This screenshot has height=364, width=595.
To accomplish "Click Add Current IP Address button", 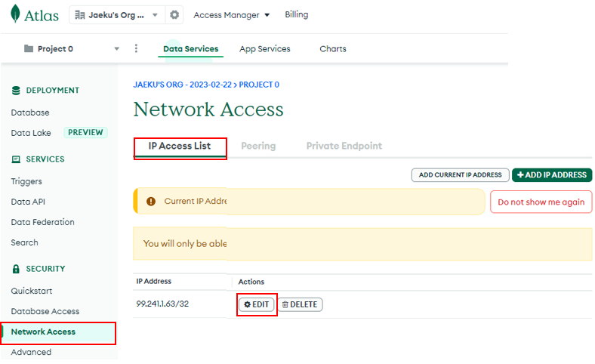I will (x=461, y=175).
